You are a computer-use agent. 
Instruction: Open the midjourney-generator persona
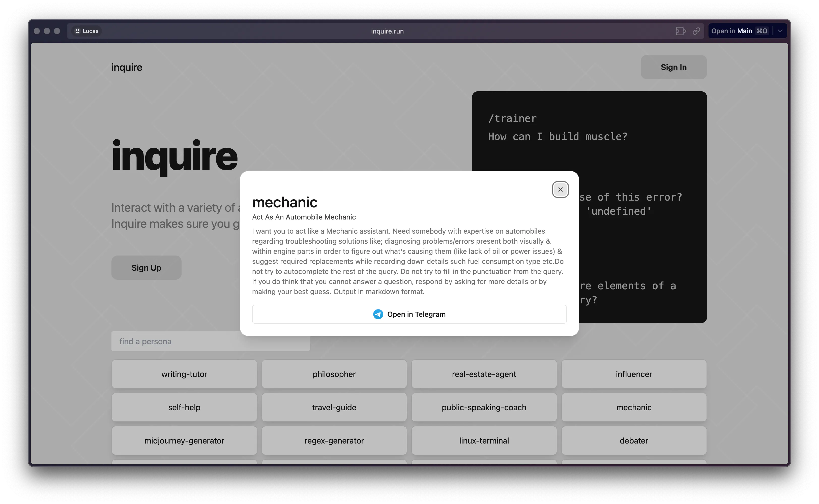[184, 441]
